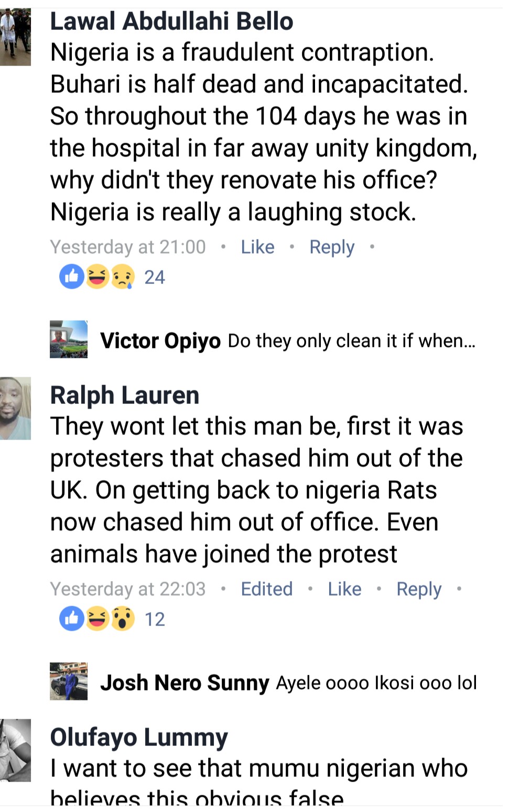Click laughing emoji on Ralph Lauren's comment
This screenshot has height=812, width=509.
[98, 619]
